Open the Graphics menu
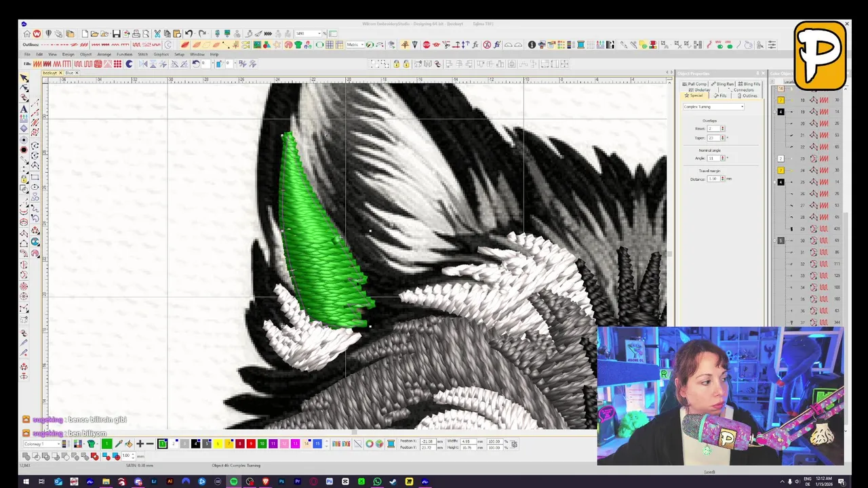868x488 pixels. [x=161, y=54]
